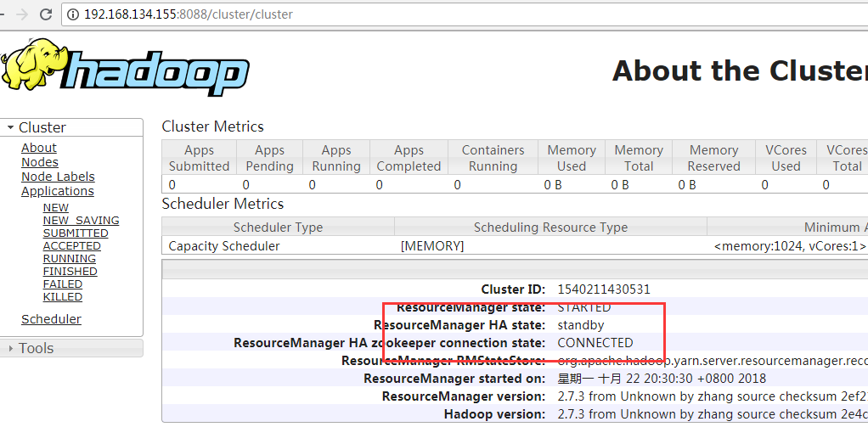This screenshot has width=868, height=427.
Task: Click the Apps Completed column header
Action: click(x=409, y=158)
